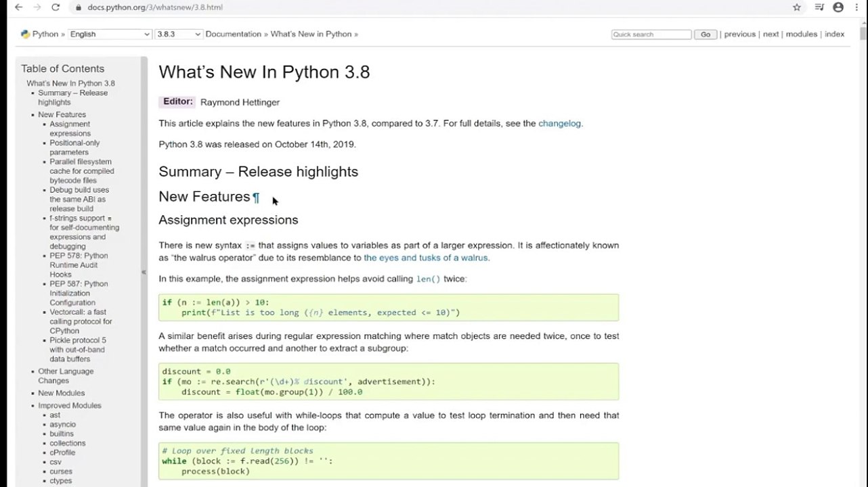
Task: Open the curses module sidebar entry
Action: (60, 471)
